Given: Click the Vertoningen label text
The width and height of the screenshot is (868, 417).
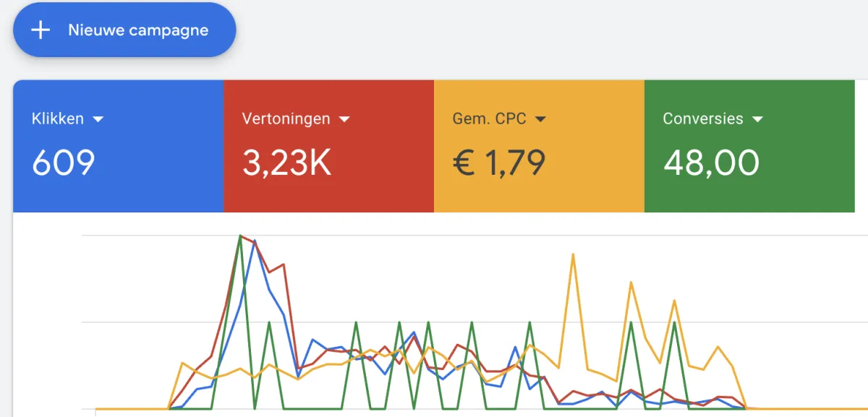Looking at the screenshot, I should pyautogui.click(x=286, y=119).
